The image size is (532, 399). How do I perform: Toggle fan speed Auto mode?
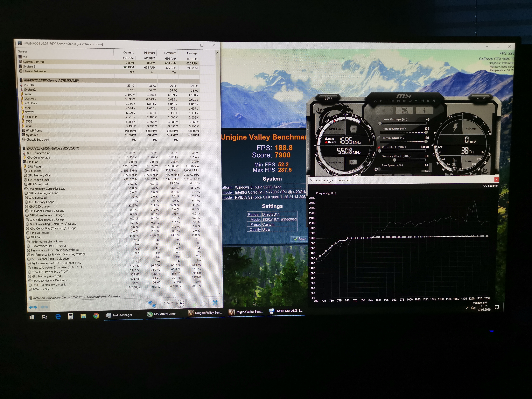click(x=427, y=171)
